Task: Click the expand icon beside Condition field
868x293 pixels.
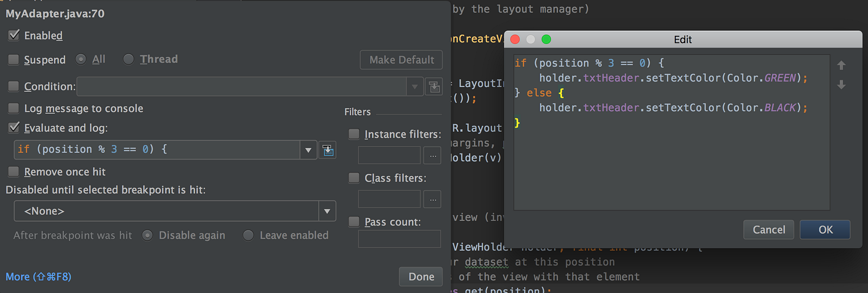Action: [x=434, y=87]
